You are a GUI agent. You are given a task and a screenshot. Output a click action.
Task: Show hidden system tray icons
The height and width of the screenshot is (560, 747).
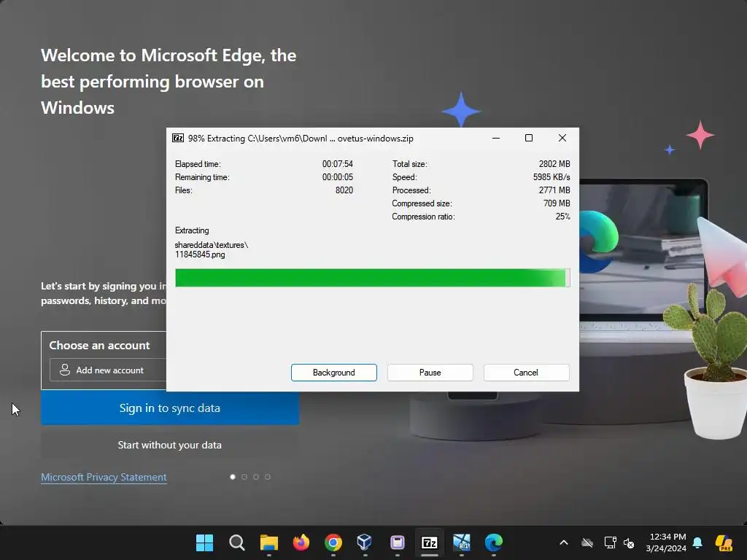click(564, 542)
